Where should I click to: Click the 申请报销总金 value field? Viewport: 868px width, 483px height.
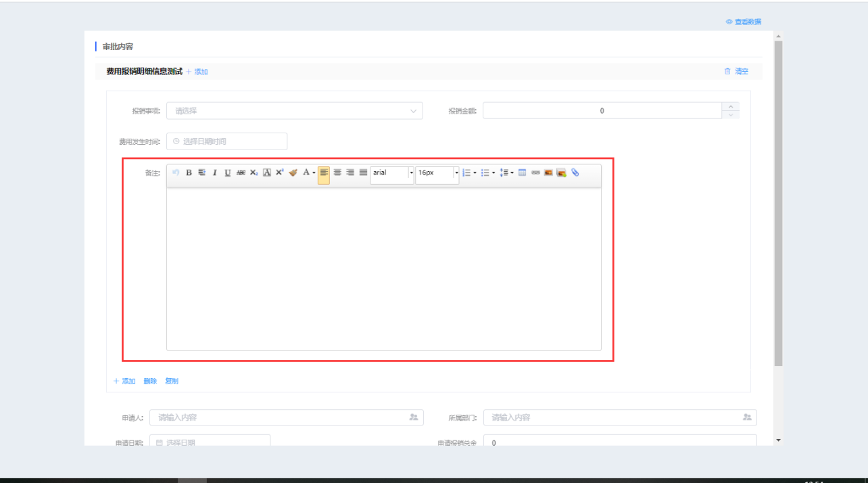[620, 441]
